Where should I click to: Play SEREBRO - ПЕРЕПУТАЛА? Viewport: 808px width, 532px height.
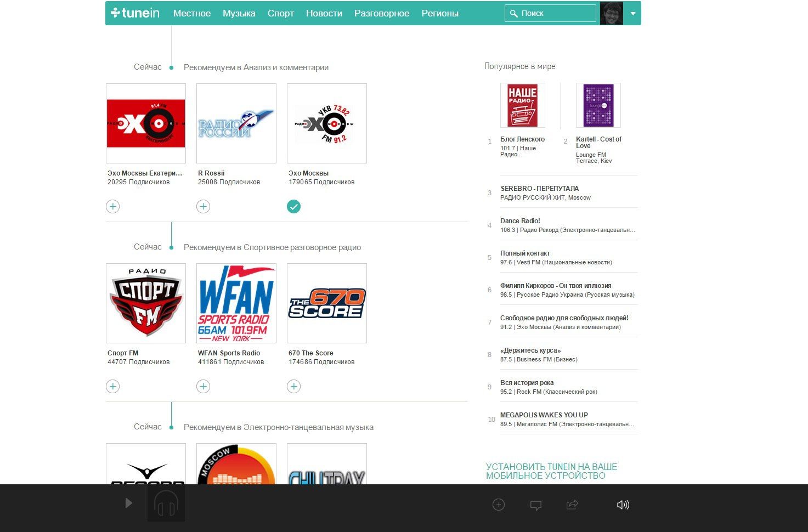[540, 189]
